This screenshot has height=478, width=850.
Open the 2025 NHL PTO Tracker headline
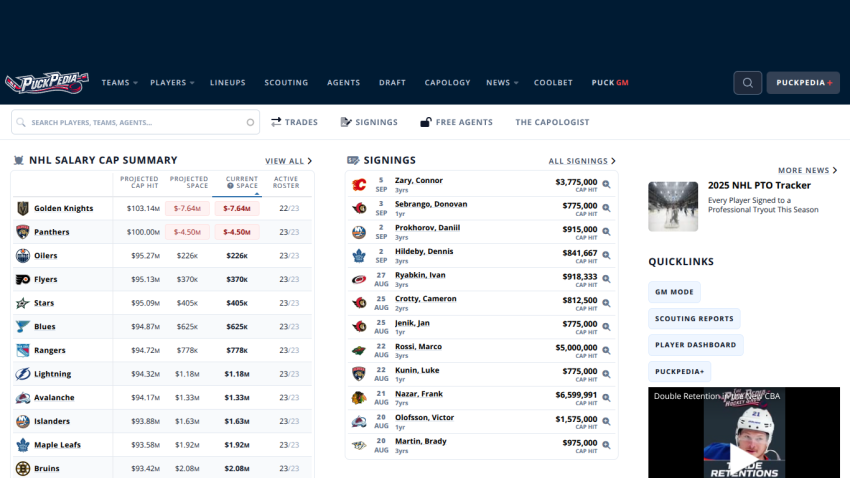coord(759,185)
